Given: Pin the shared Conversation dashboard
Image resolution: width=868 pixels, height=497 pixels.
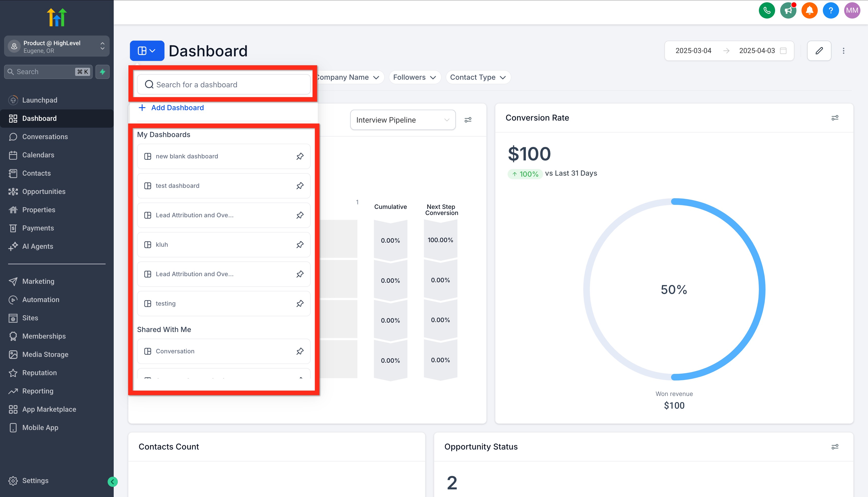Looking at the screenshot, I should (x=299, y=351).
